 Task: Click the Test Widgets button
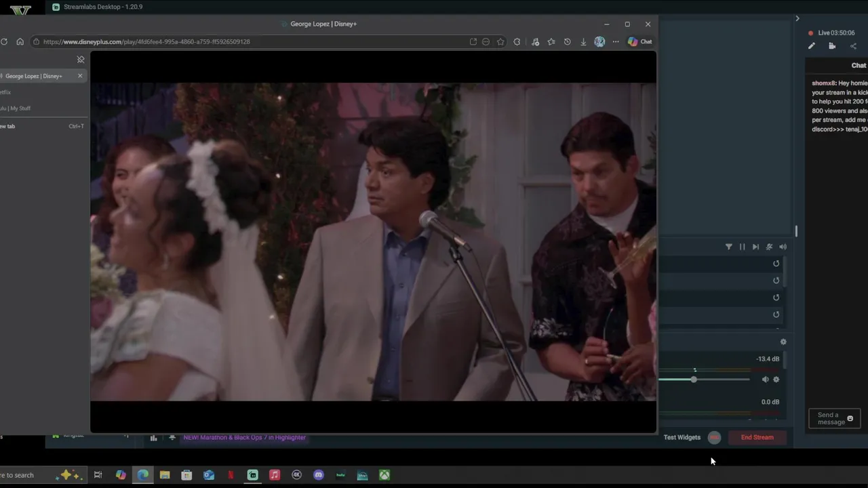682,437
